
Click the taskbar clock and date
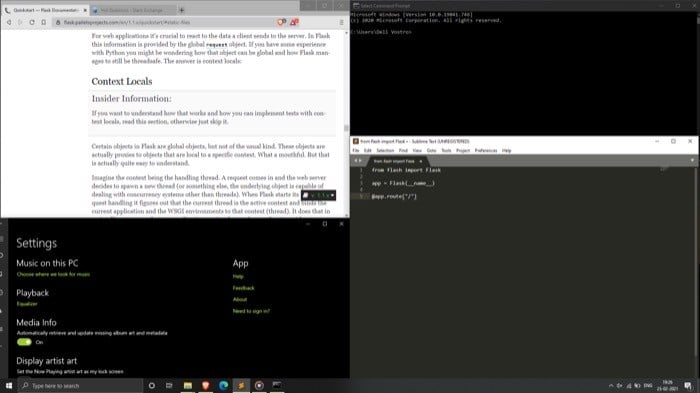[668, 385]
